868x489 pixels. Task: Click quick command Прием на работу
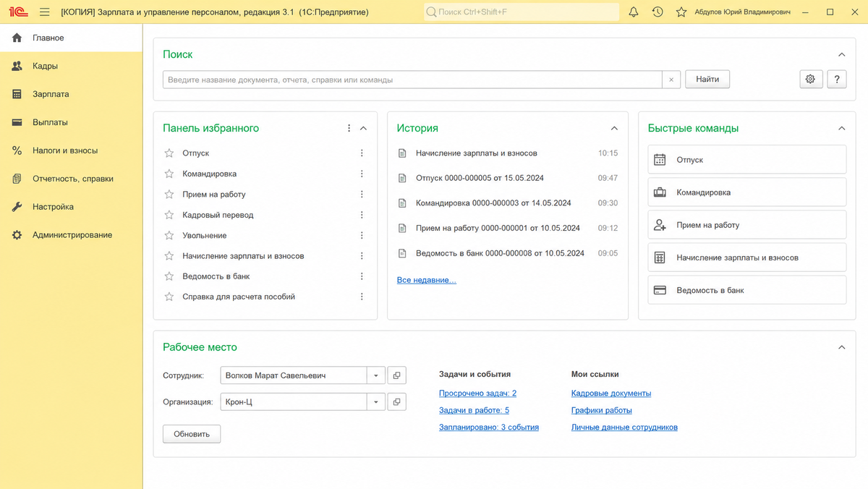[747, 225]
